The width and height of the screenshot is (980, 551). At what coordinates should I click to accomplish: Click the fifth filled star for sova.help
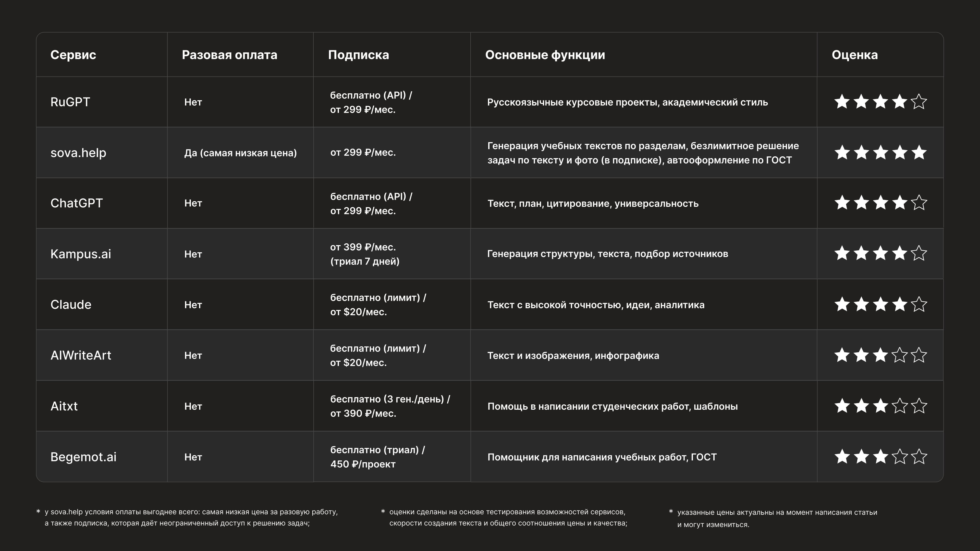919,153
